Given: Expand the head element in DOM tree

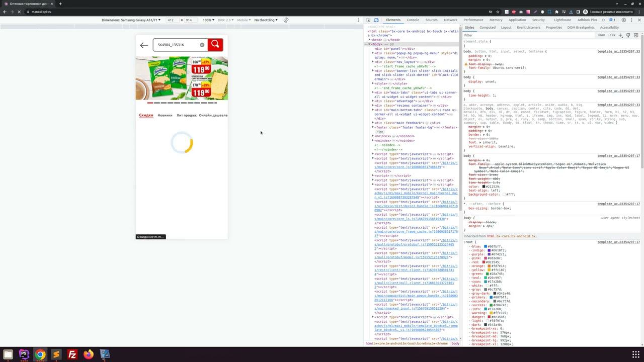Looking at the screenshot, I should click(x=370, y=40).
